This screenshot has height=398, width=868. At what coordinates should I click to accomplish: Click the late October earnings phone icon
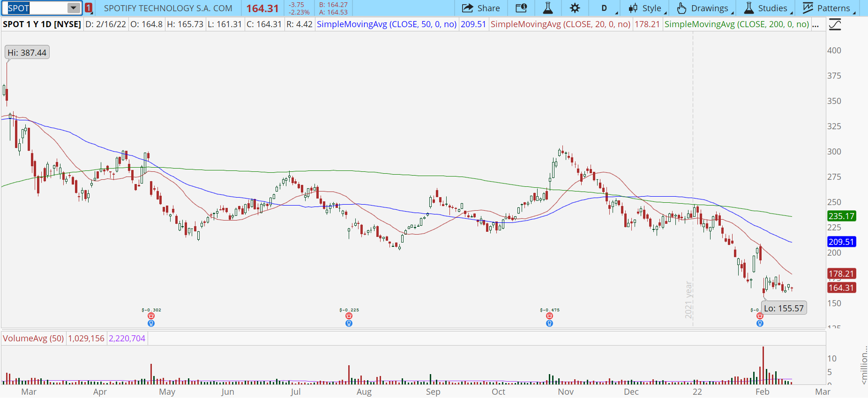pyautogui.click(x=549, y=316)
